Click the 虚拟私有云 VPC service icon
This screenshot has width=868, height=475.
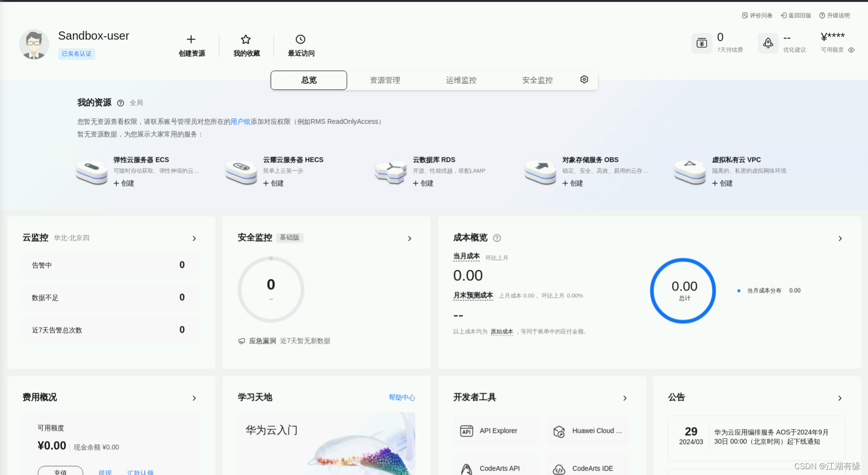690,172
